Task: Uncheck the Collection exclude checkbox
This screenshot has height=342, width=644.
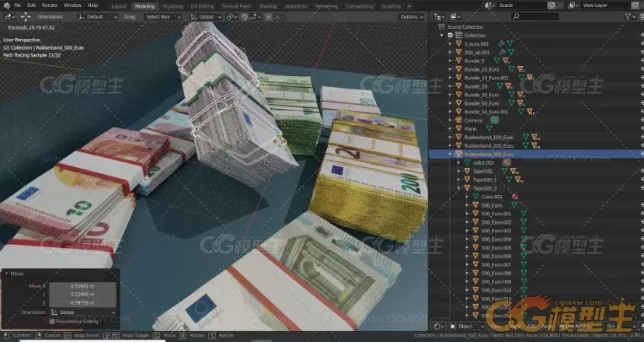Action: coord(451,35)
